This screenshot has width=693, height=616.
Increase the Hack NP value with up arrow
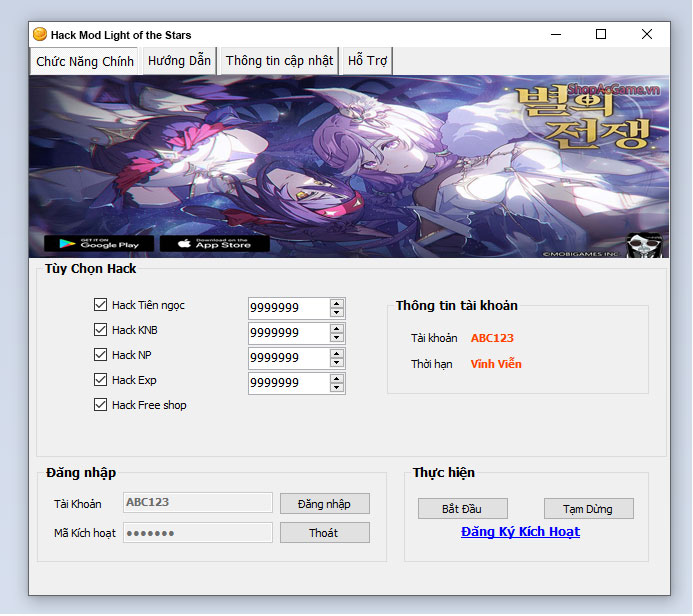click(x=337, y=354)
